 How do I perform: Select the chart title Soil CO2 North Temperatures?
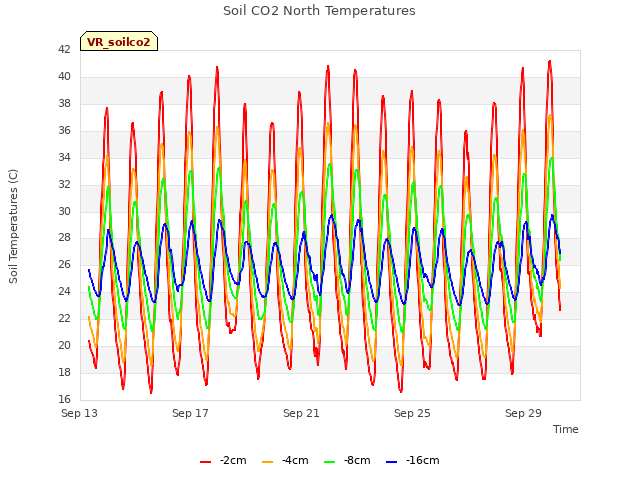tap(319, 11)
